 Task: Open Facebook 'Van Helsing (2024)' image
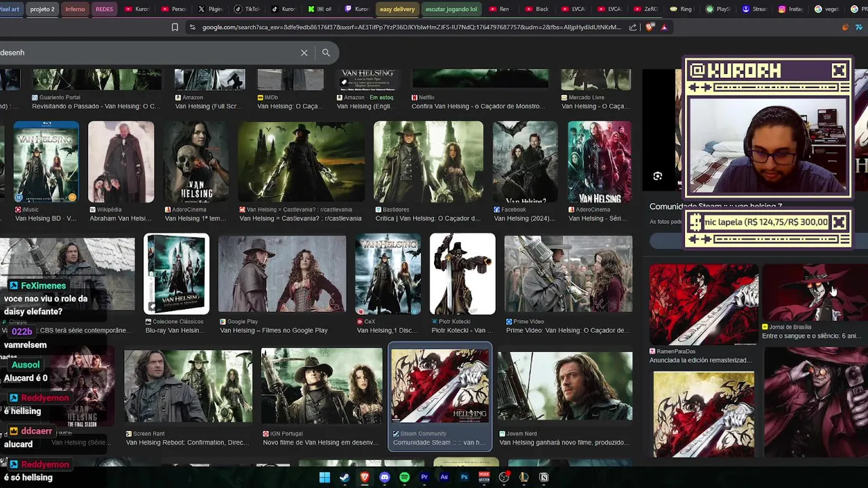pos(526,161)
